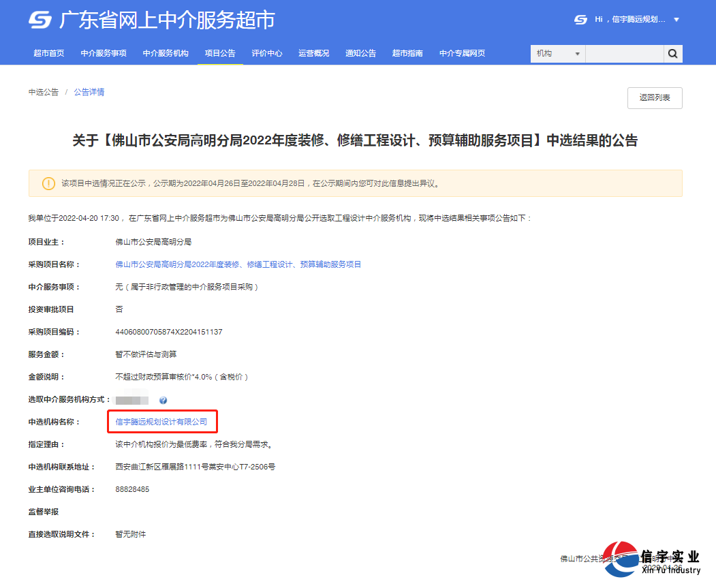Click inside the search input field
This screenshot has width=716, height=588.
[x=623, y=53]
